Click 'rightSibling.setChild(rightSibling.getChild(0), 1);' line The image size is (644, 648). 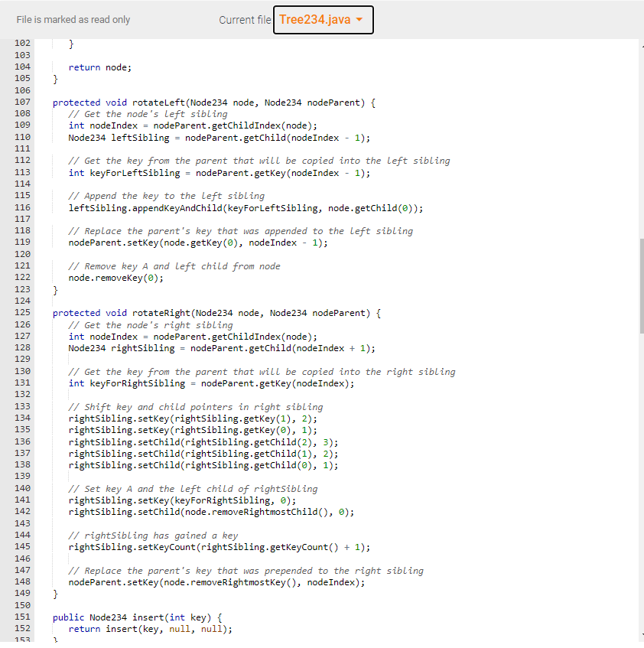tap(203, 465)
